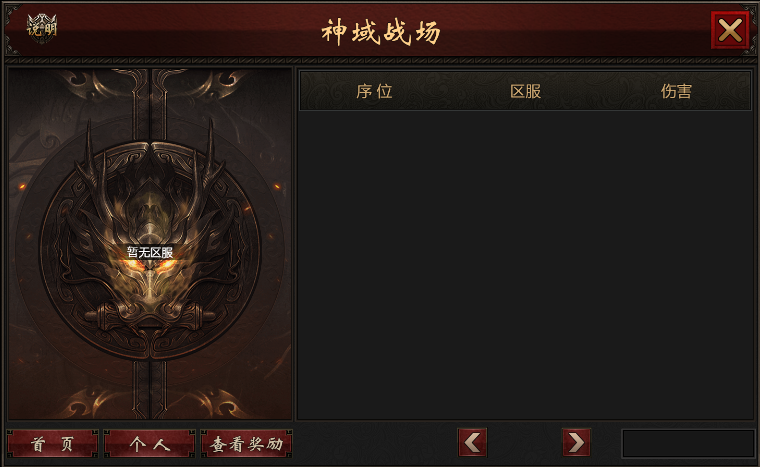Viewport: 760px width, 467px height.
Task: Switch to the 首页 tab
Action: [x=52, y=443]
